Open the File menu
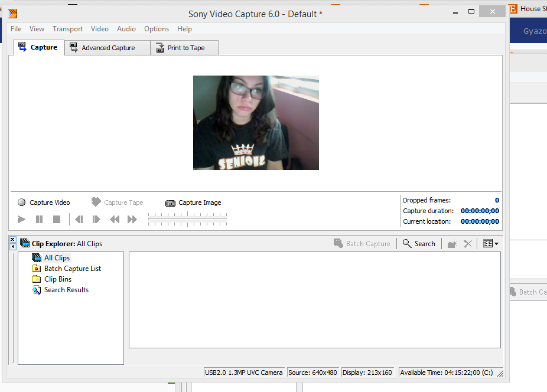The width and height of the screenshot is (547, 392). [x=16, y=29]
